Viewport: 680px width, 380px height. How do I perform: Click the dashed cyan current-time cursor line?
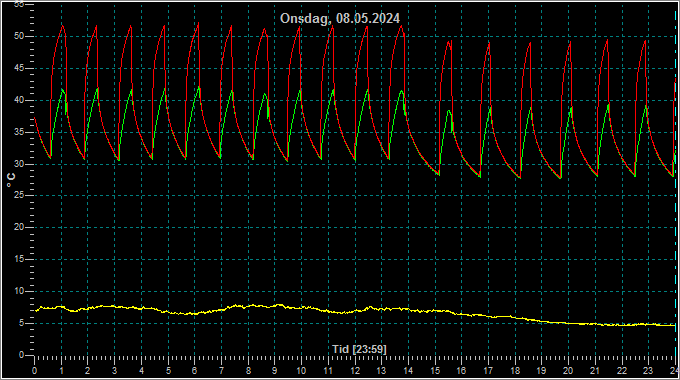coord(675,182)
